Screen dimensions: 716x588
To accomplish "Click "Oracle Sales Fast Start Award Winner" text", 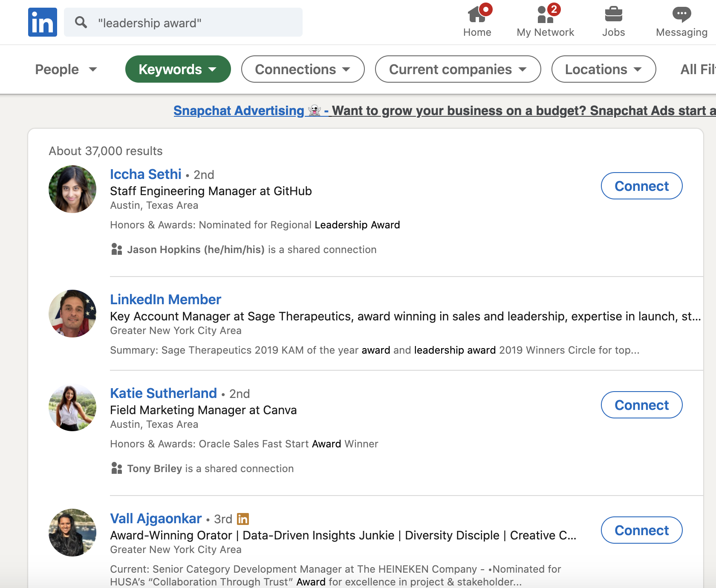I will pos(289,444).
